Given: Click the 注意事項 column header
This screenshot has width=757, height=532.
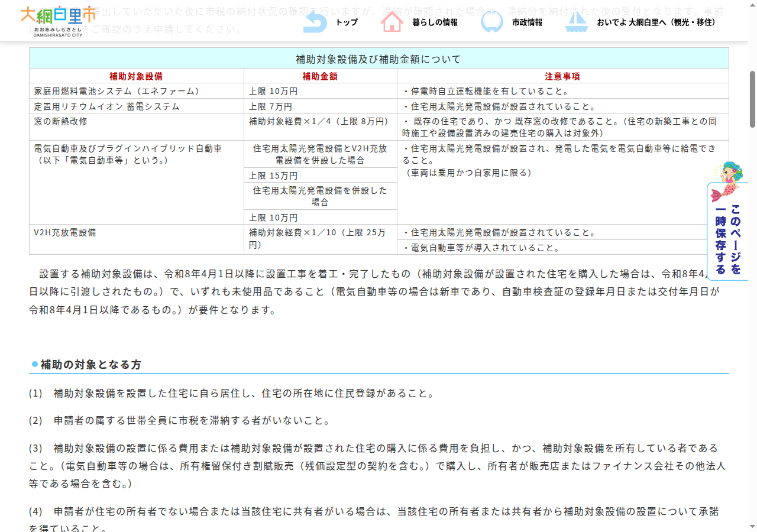Looking at the screenshot, I should click(x=562, y=76).
